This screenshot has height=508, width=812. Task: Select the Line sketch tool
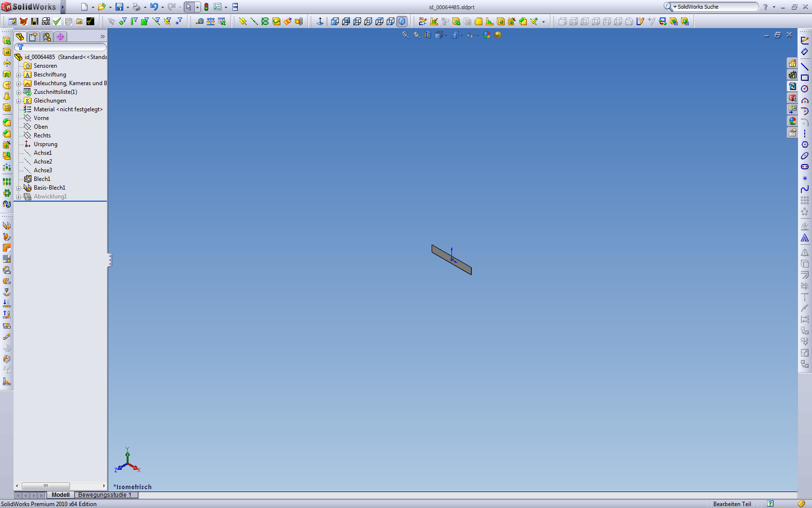805,66
